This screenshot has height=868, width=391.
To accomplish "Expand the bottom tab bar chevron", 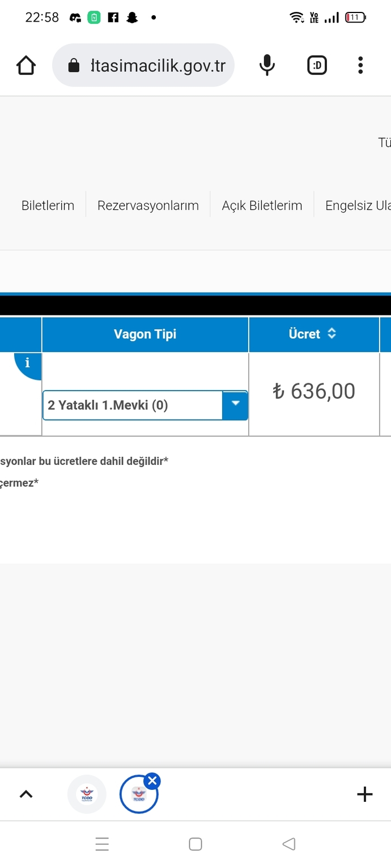I will (26, 794).
